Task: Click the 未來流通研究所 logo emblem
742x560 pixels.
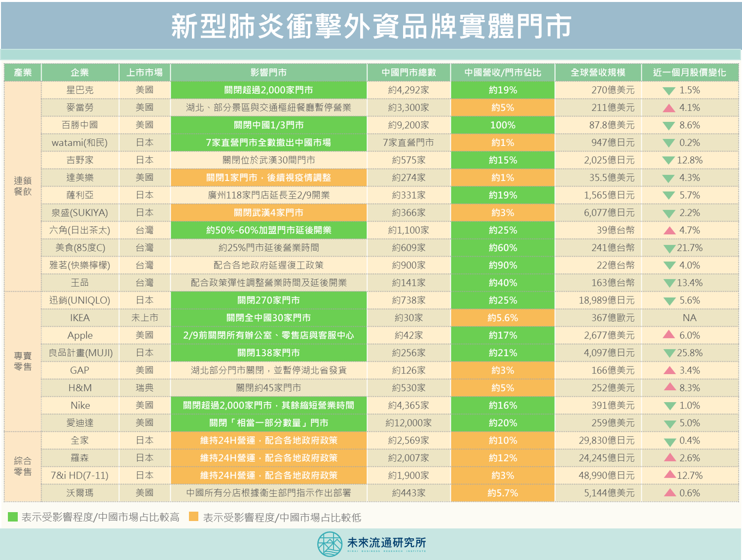Action: tap(330, 544)
